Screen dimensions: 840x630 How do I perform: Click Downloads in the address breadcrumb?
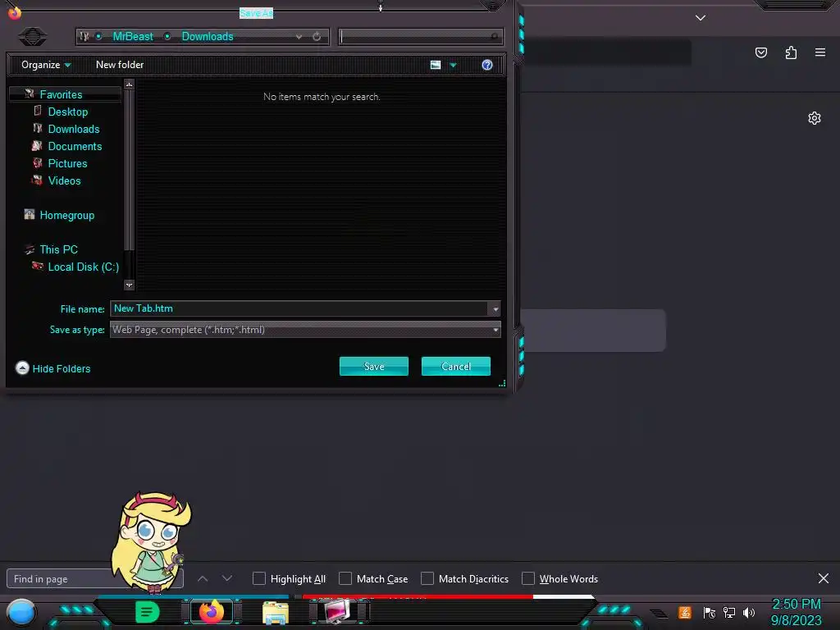coord(208,36)
